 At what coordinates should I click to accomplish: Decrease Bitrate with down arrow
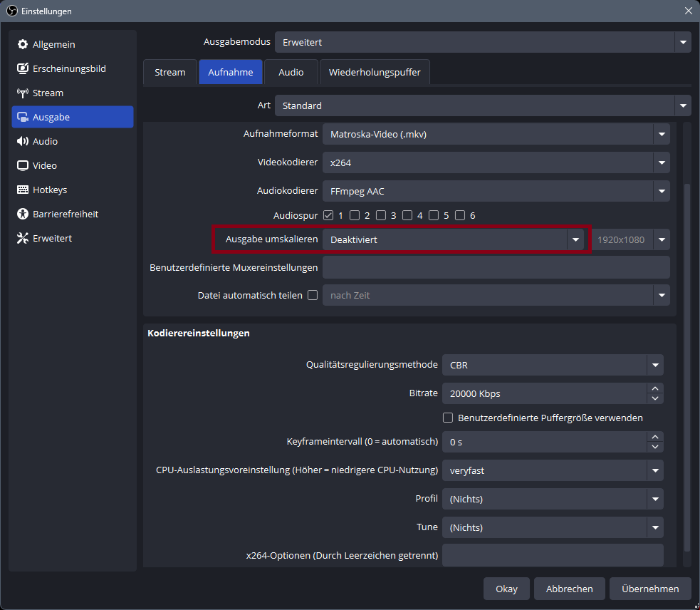pyautogui.click(x=655, y=398)
